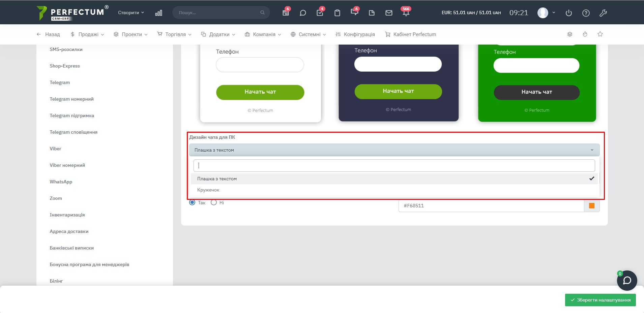
Task: Open the floating chat bubble widget
Action: [627, 281]
